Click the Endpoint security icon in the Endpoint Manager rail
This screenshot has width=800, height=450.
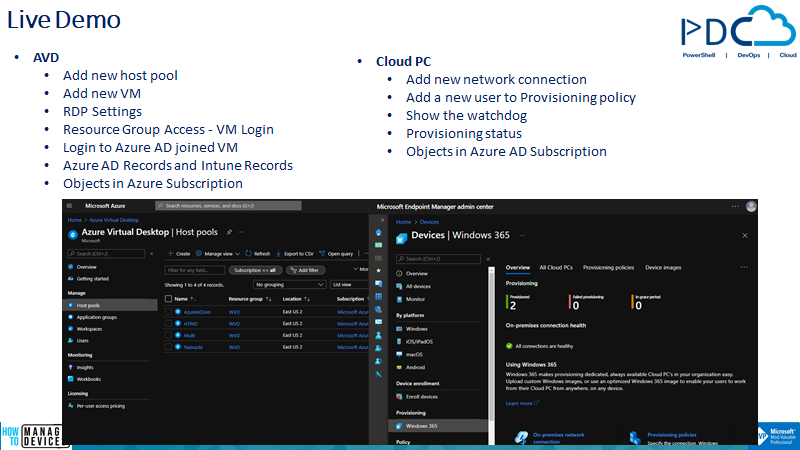(379, 309)
